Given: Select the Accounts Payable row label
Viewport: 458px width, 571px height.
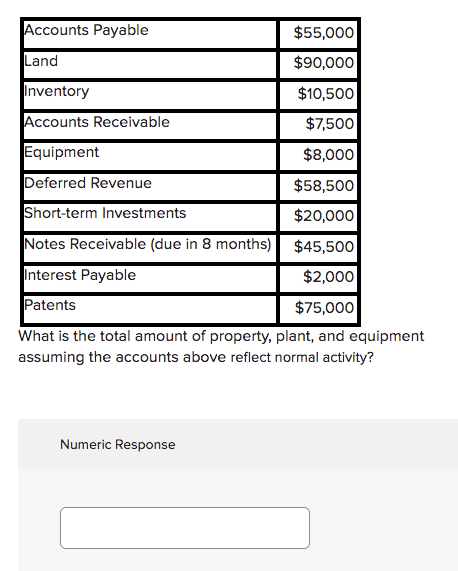Looking at the screenshot, I should (86, 30).
